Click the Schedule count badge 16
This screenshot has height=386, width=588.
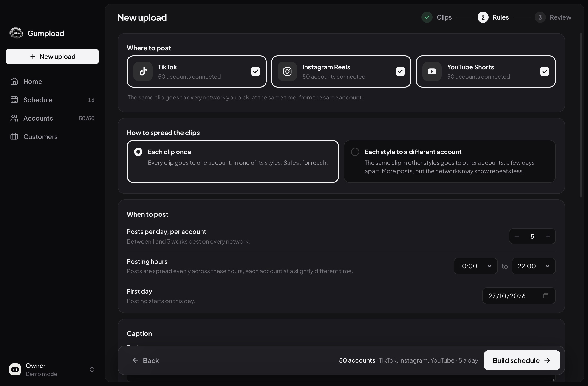pyautogui.click(x=91, y=100)
